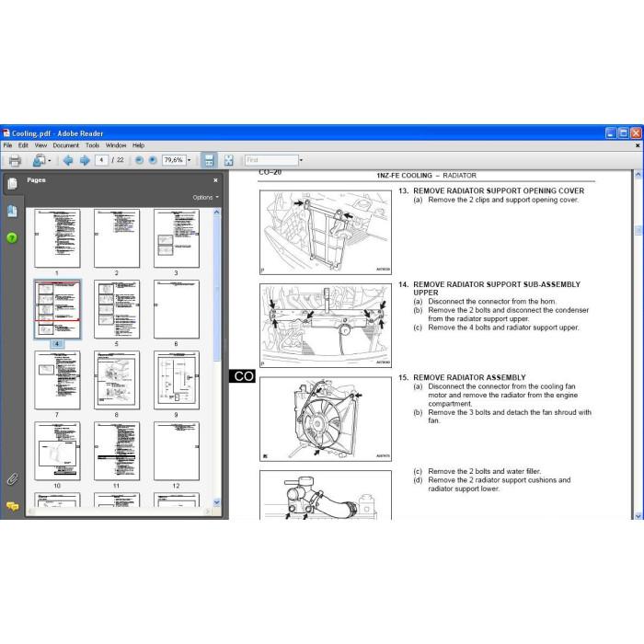Click the document scroll down arrow
The image size is (644, 644).
pyautogui.click(x=638, y=516)
